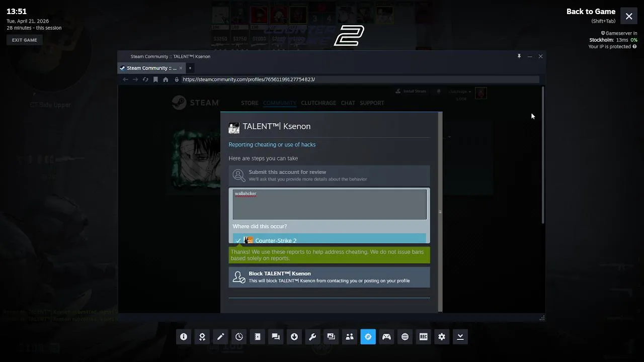
Task: Open CLUTCHRAGE profile menu item
Action: 318,103
